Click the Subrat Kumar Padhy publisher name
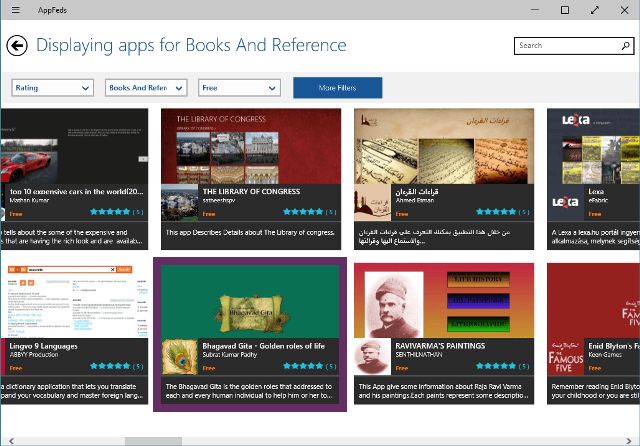The width and height of the screenshot is (640, 446). [230, 355]
